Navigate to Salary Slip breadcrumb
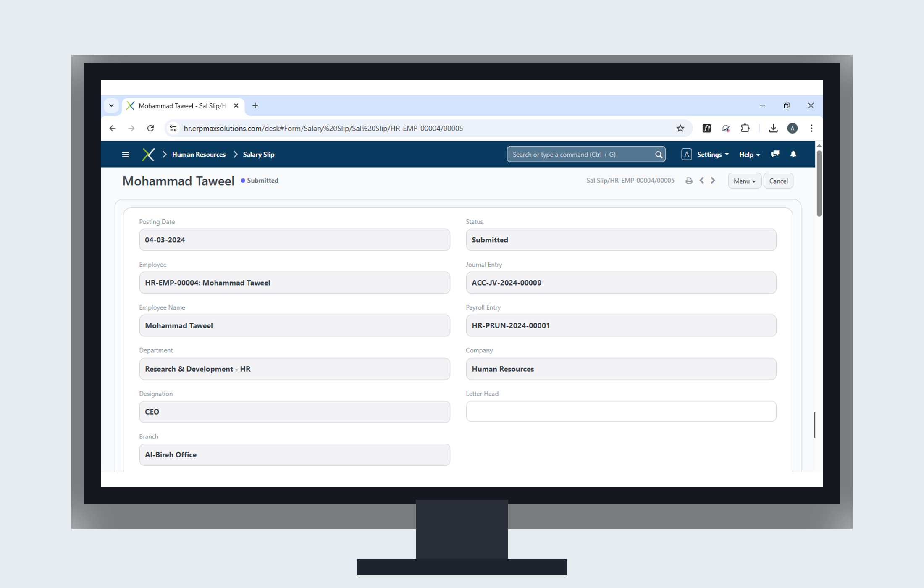The height and width of the screenshot is (588, 924). [x=258, y=155]
